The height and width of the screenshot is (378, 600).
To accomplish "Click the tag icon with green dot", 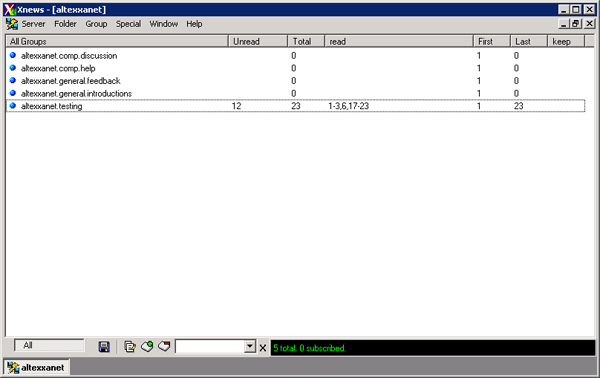I will (147, 347).
